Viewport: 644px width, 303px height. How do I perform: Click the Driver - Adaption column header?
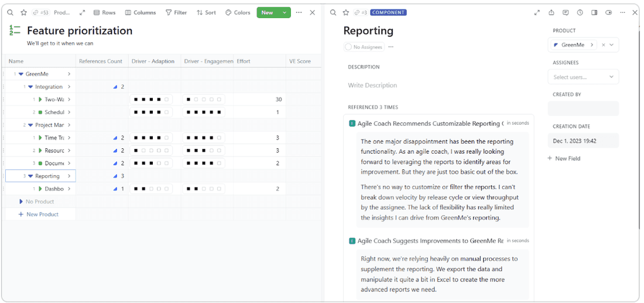(155, 62)
